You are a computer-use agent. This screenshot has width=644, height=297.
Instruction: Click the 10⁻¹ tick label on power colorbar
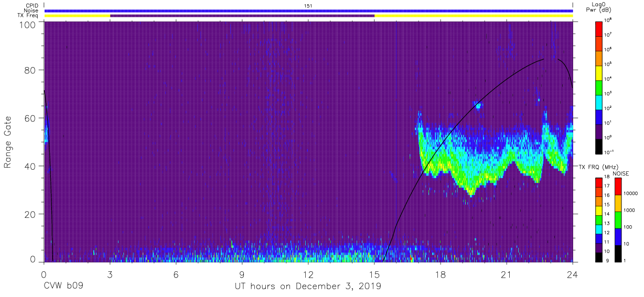tap(609, 152)
